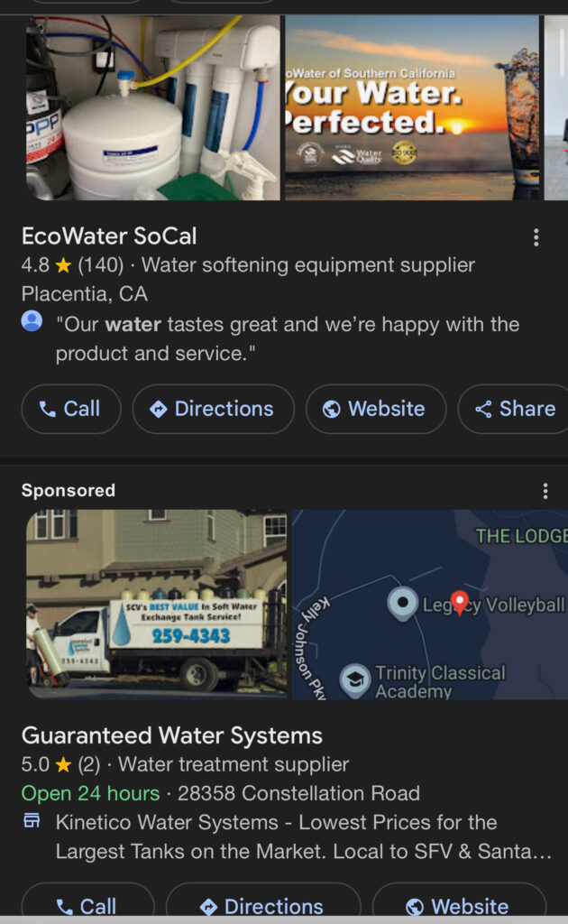Click the red location pin on map
Image resolution: width=568 pixels, height=924 pixels.
(459, 602)
